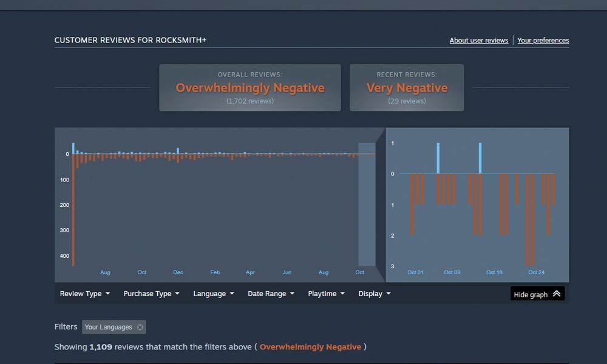Expand the Purchase Type dropdown
The width and height of the screenshot is (607, 364).
151,294
